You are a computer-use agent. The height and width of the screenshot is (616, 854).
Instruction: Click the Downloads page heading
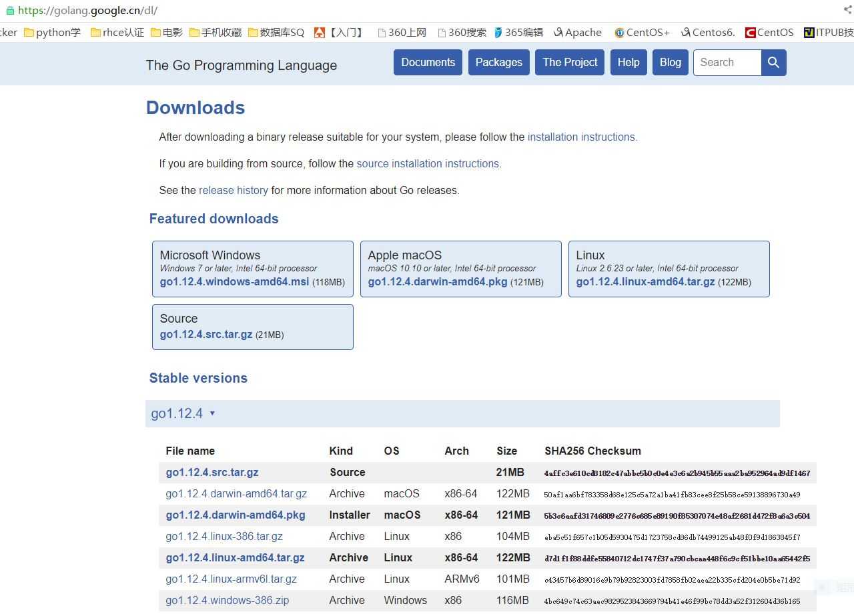tap(195, 107)
